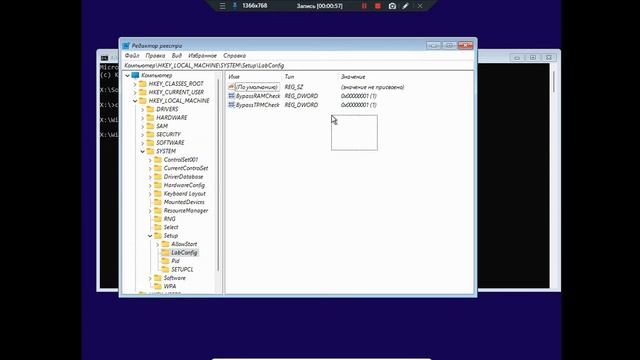Expand the DRIVERS key
Screen dimensions: 640x360
[143, 109]
